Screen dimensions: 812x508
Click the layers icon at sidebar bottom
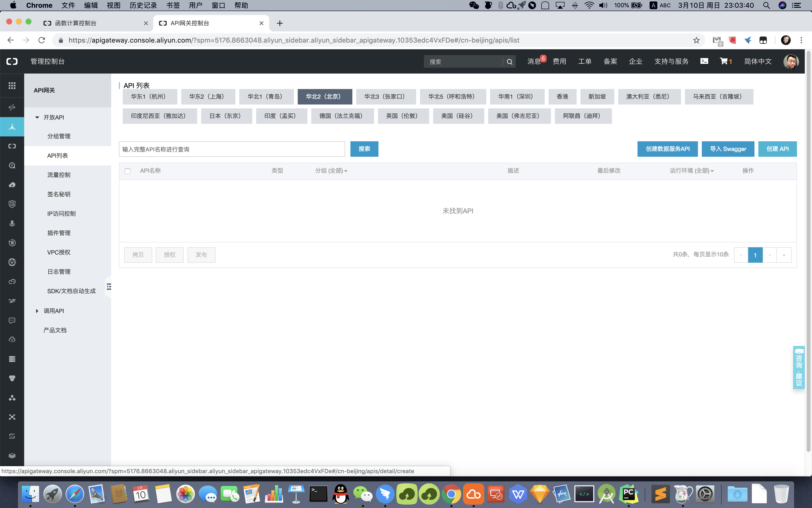[12, 456]
